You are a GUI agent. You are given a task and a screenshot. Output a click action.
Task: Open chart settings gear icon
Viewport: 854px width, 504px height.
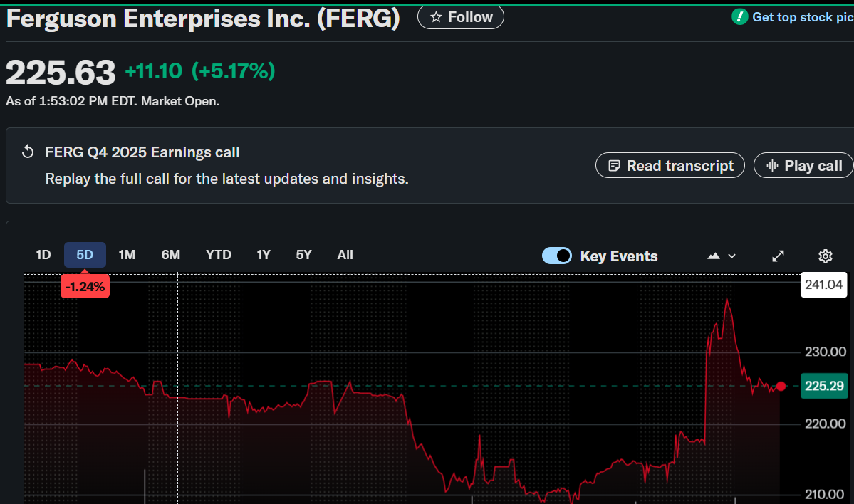click(825, 256)
